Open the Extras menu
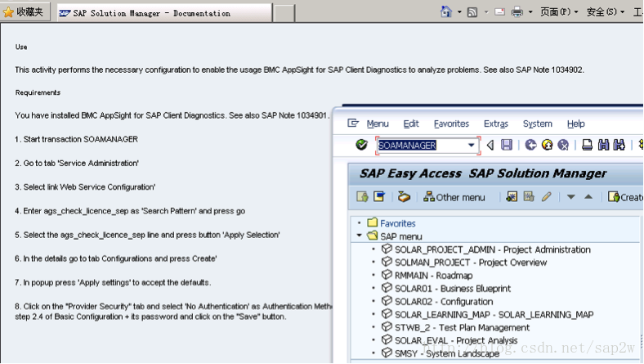 click(496, 124)
